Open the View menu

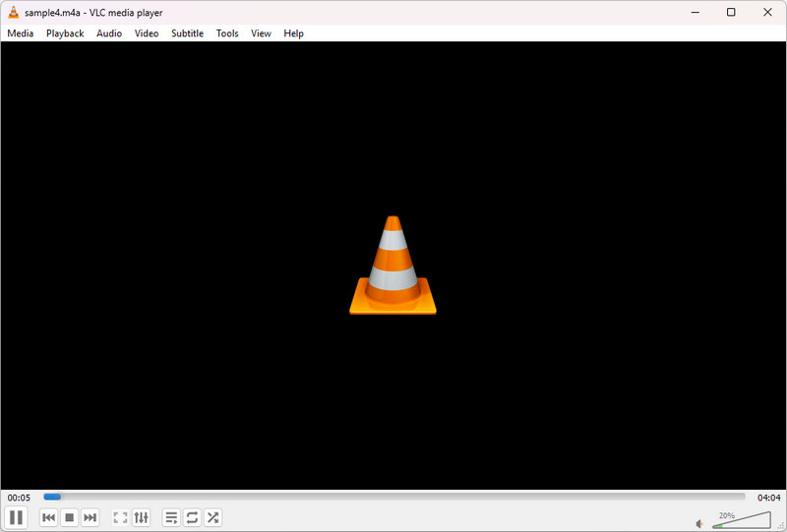point(261,33)
